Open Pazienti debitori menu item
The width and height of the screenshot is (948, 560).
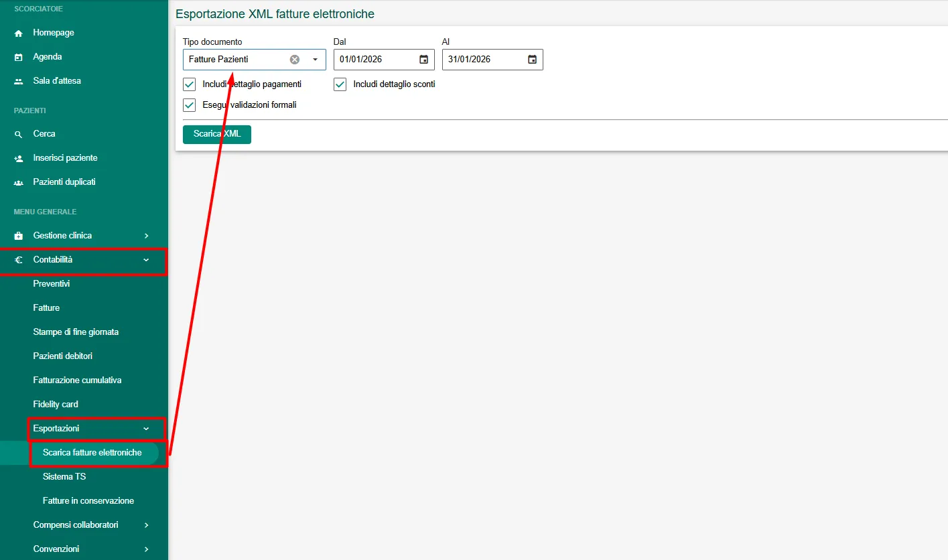pos(63,356)
